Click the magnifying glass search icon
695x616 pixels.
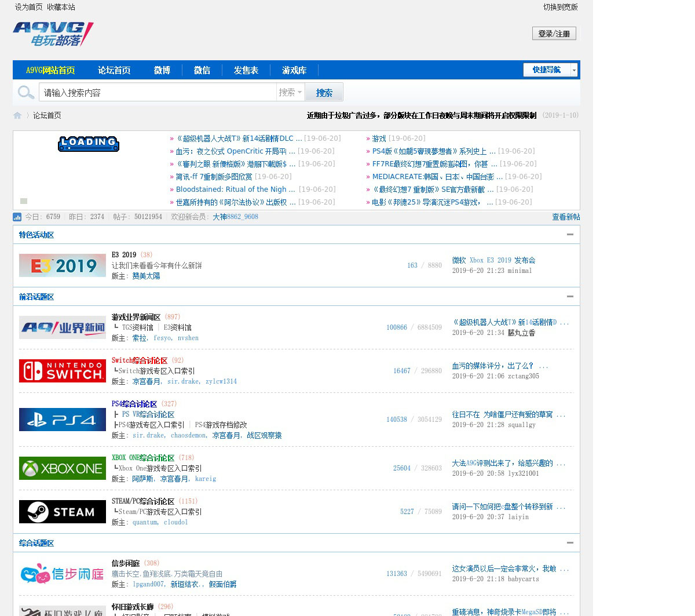[25, 92]
